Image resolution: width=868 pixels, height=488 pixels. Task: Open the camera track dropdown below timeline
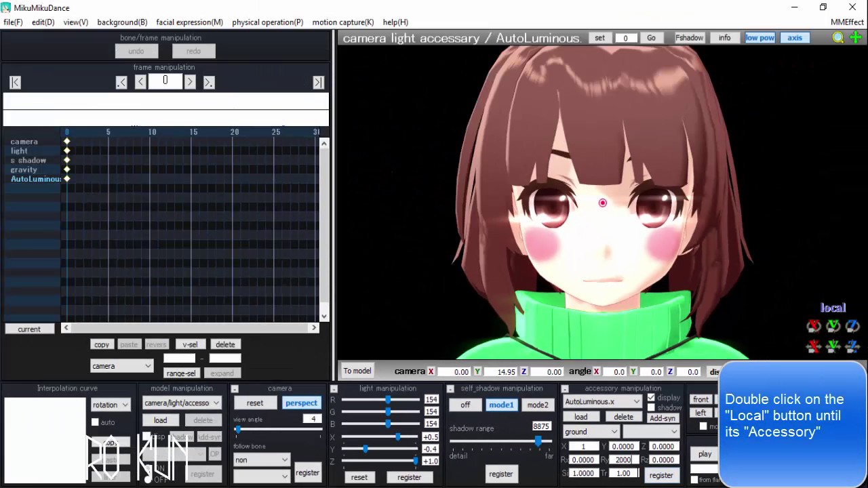(x=122, y=366)
